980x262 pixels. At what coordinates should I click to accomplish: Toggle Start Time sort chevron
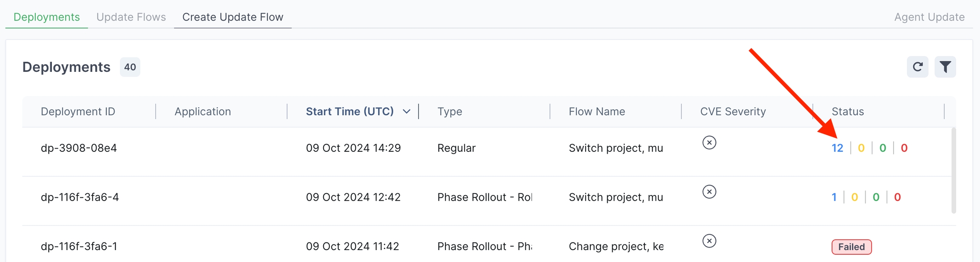click(x=407, y=111)
